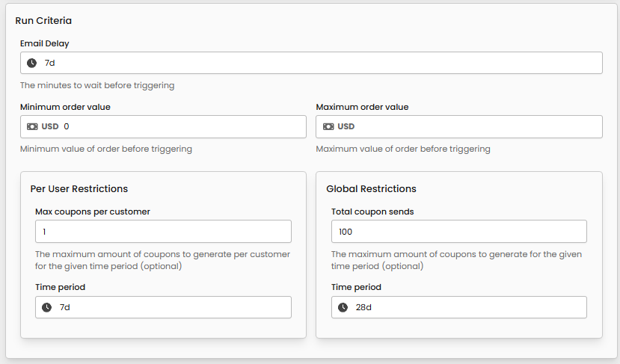Click the Run Criteria section title
The image size is (620, 364).
point(43,20)
